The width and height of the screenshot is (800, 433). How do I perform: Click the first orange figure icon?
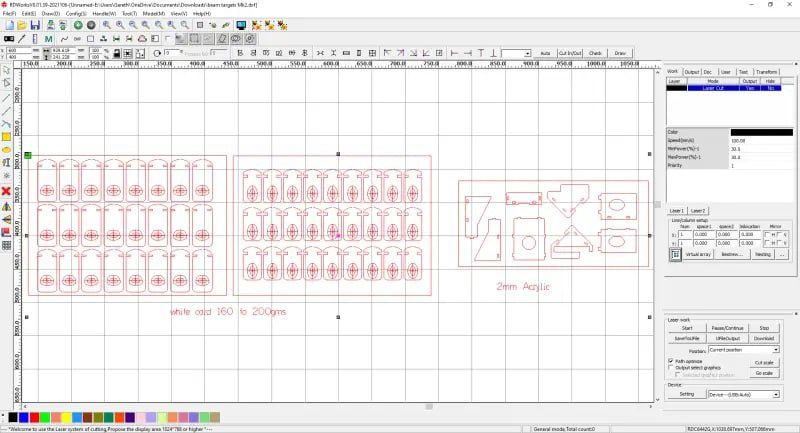click(x=257, y=25)
